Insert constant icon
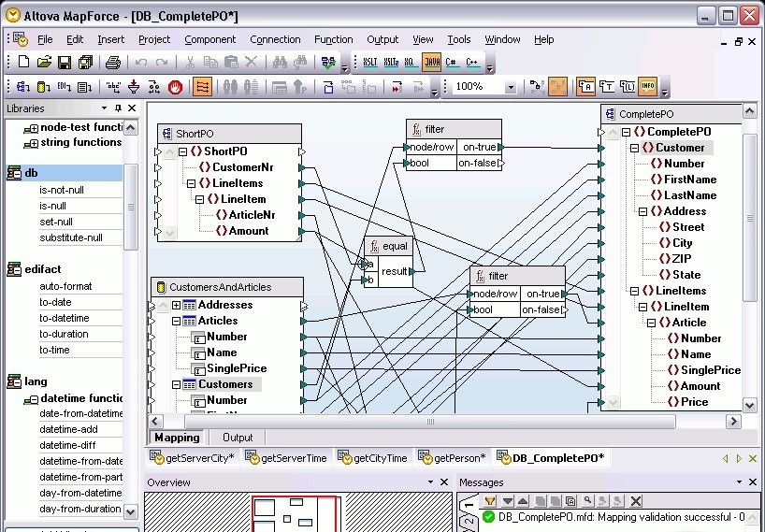Screen dimensions: 765x532 (x=113, y=87)
